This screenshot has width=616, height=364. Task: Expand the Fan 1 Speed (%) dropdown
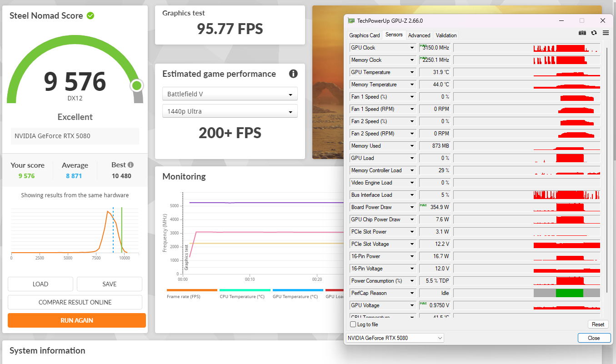pyautogui.click(x=412, y=97)
